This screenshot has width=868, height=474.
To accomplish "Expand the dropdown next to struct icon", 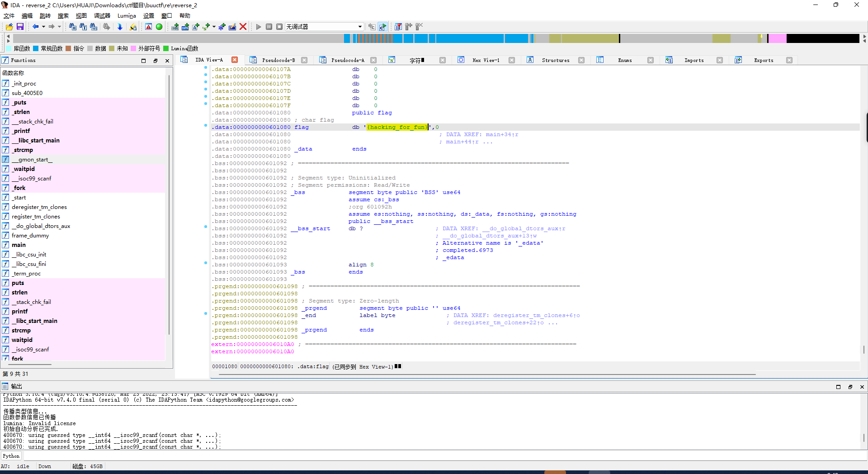I will coord(214,27).
